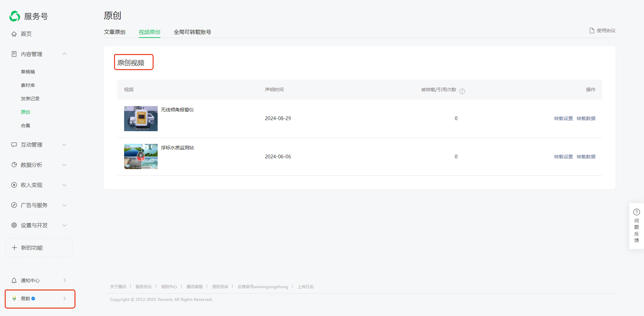Image resolution: width=644 pixels, height=316 pixels.
Task: Select 原创 in the sidebar
Action: coord(25,112)
